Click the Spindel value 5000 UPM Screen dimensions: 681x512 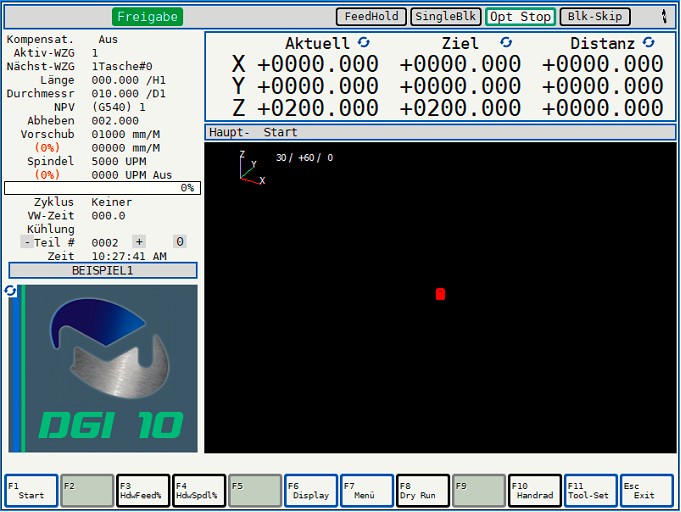tap(119, 162)
